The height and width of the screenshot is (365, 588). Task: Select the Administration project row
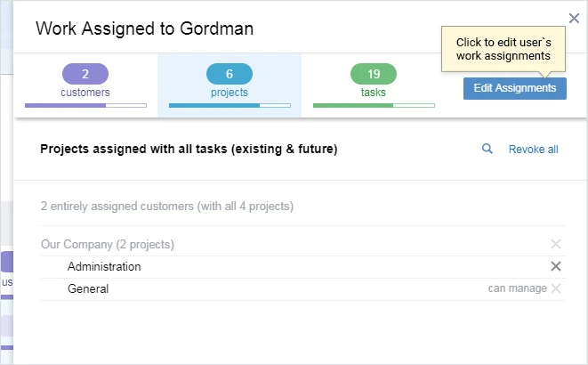(104, 266)
